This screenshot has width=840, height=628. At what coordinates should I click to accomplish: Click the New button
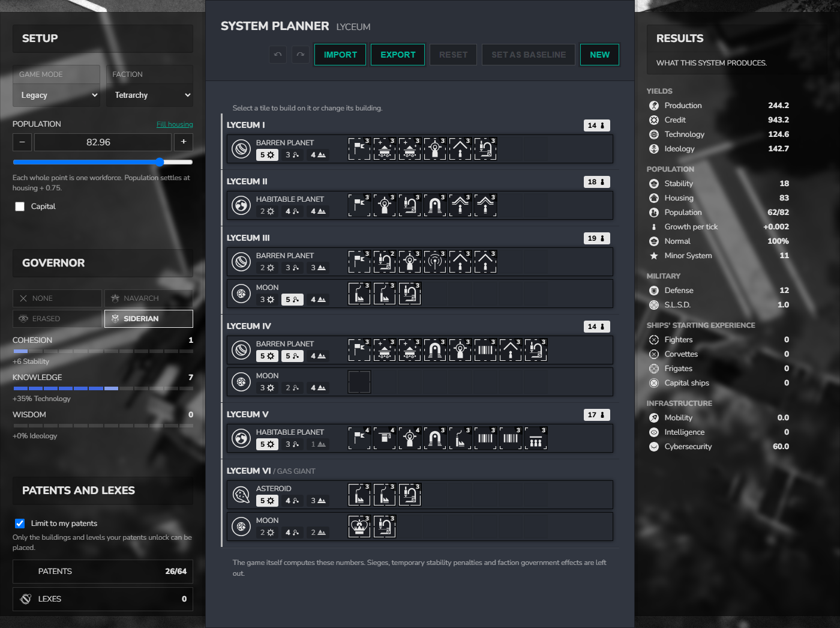click(599, 55)
